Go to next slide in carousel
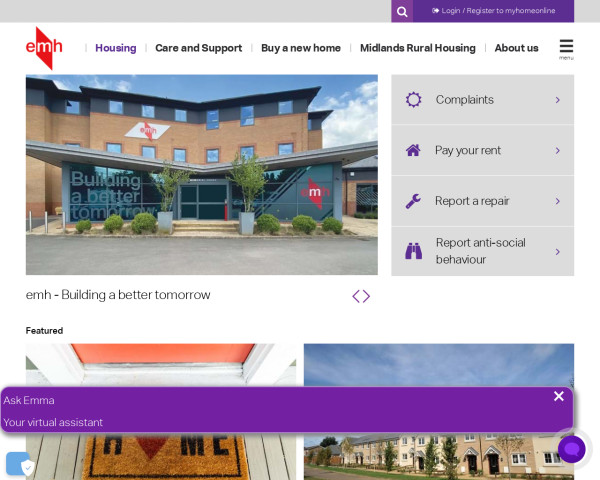 pos(366,296)
